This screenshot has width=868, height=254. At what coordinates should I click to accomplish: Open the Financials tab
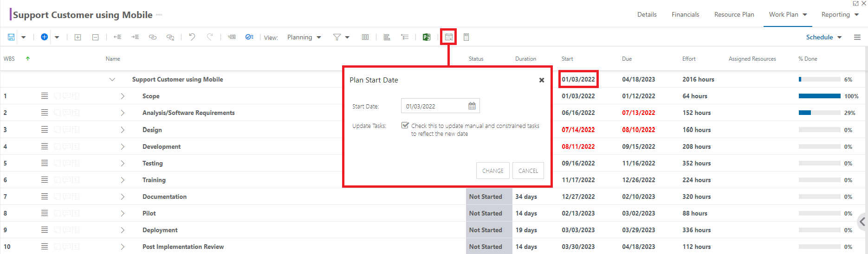pos(685,14)
